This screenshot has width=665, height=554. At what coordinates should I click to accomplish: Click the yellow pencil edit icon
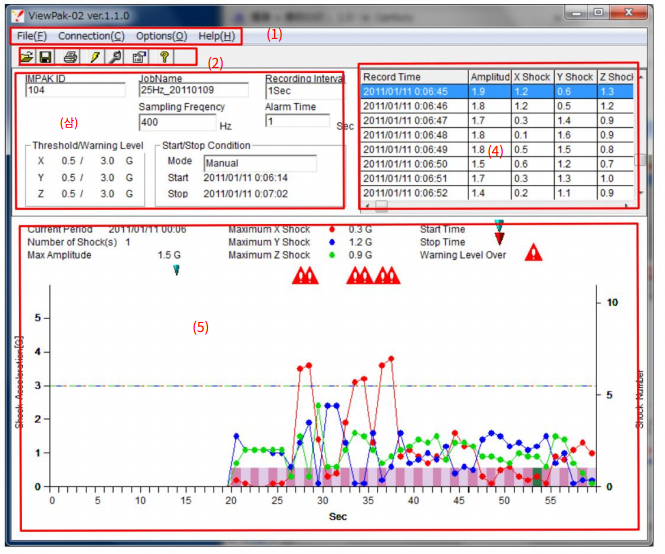[94, 58]
